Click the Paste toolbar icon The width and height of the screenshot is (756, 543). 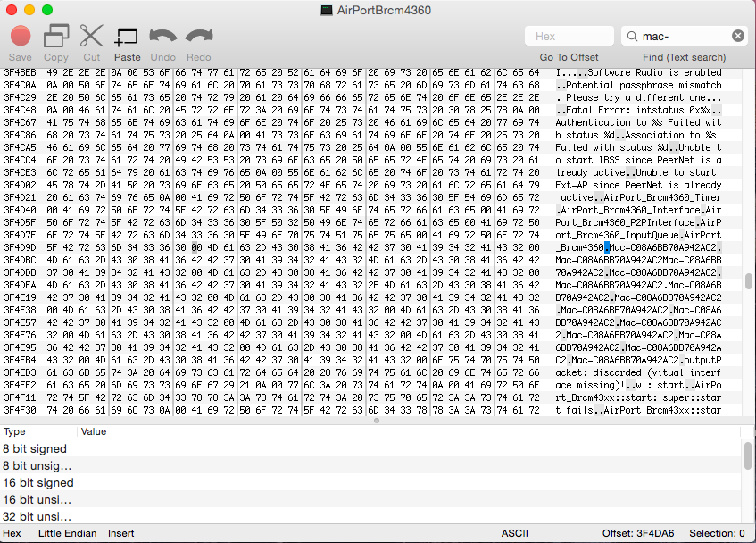(127, 37)
